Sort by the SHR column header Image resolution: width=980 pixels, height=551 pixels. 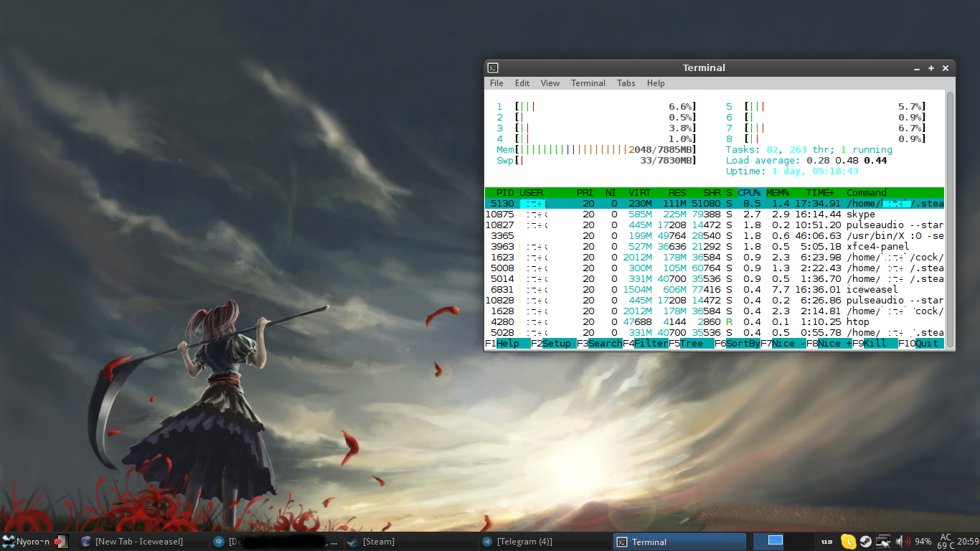[x=712, y=193]
